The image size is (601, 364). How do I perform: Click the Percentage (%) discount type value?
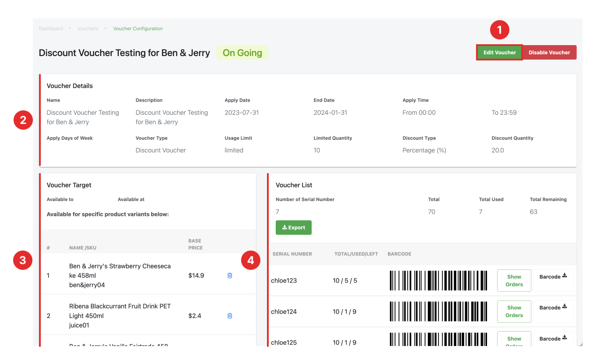(x=424, y=150)
